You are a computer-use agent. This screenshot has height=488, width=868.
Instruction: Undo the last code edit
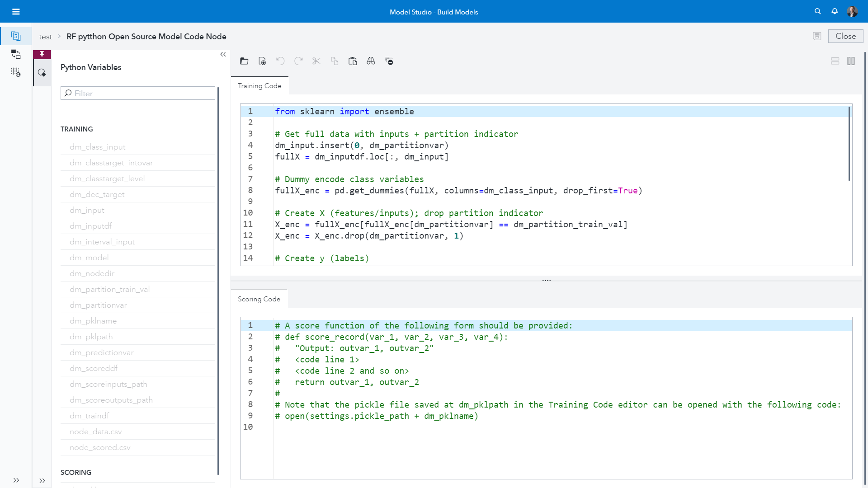point(280,61)
